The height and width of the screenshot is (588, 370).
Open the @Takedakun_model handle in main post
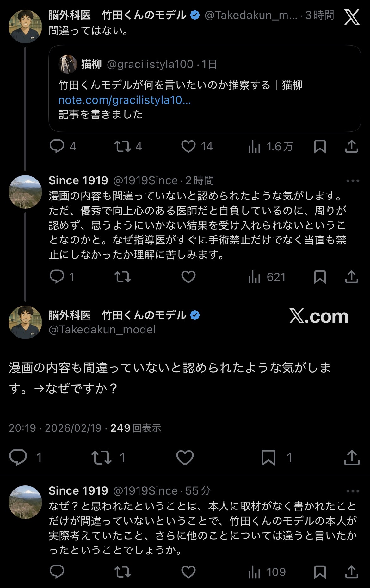pos(102,330)
